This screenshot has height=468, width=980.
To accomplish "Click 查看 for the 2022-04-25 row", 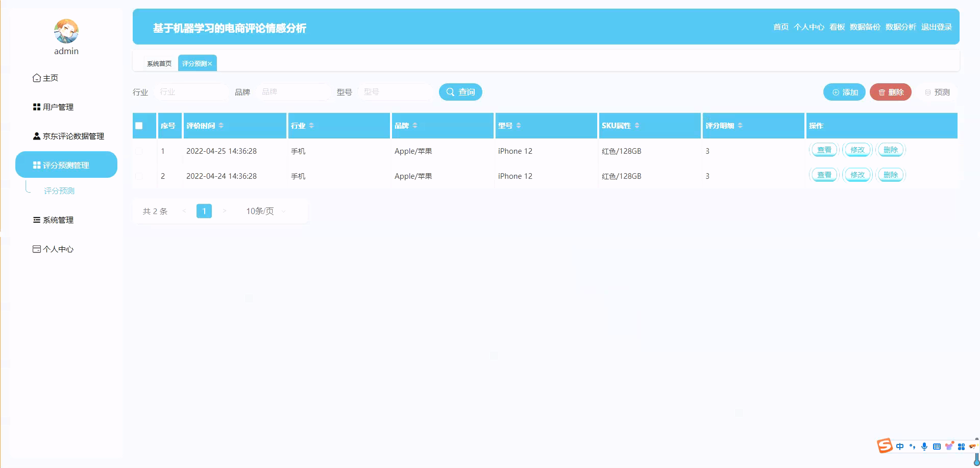I will (824, 150).
